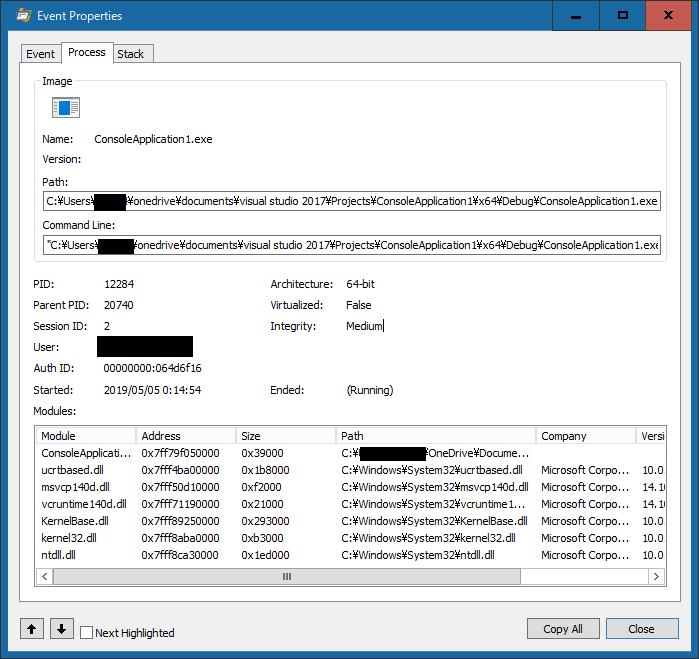Close the window with the red X
This screenshot has width=699, height=659.
(x=668, y=16)
